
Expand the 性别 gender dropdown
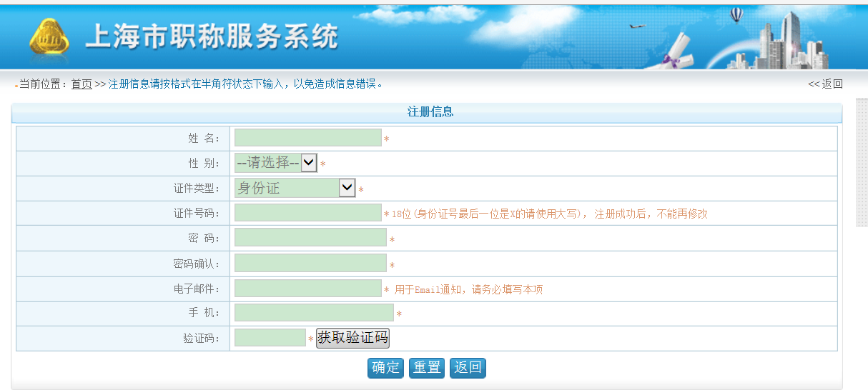point(275,163)
